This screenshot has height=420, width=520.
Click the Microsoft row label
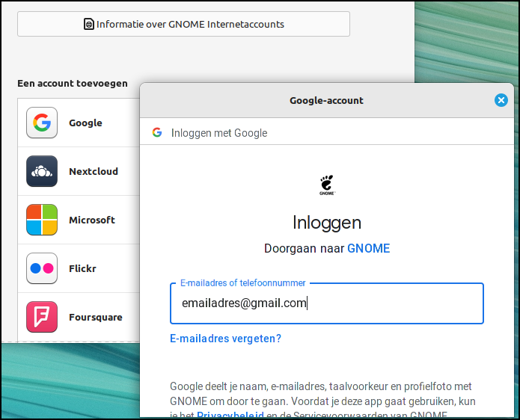coord(92,220)
